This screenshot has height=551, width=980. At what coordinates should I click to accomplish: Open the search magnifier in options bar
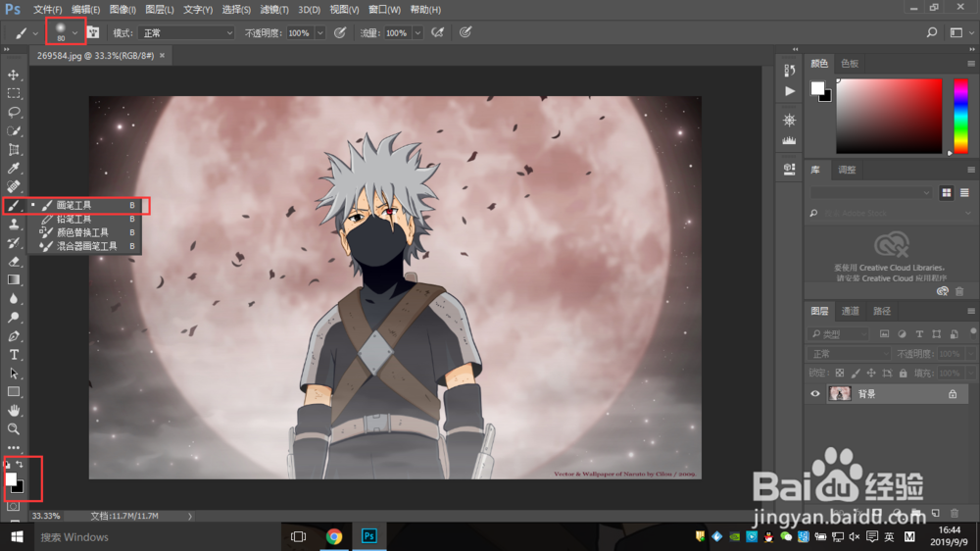(932, 32)
